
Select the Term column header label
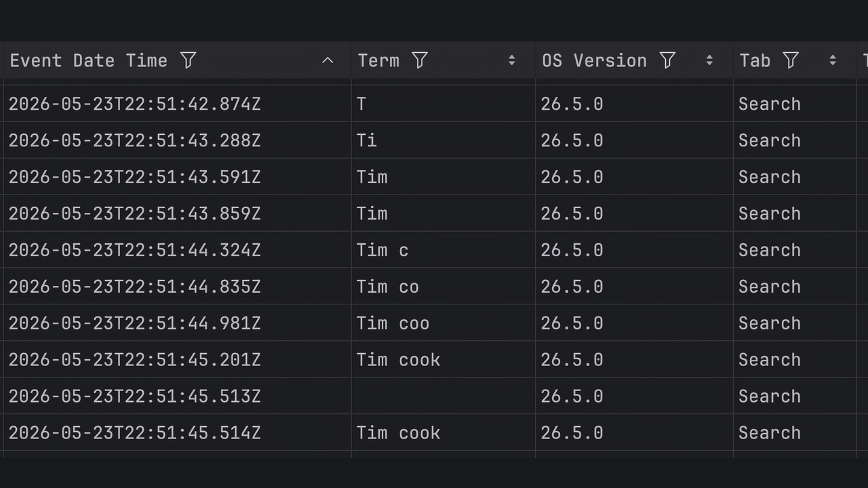click(378, 60)
